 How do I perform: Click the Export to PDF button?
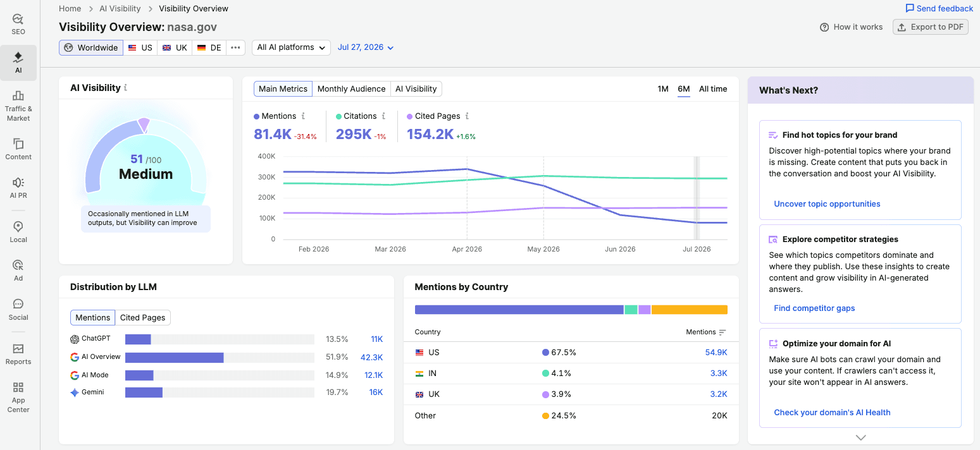(x=931, y=27)
